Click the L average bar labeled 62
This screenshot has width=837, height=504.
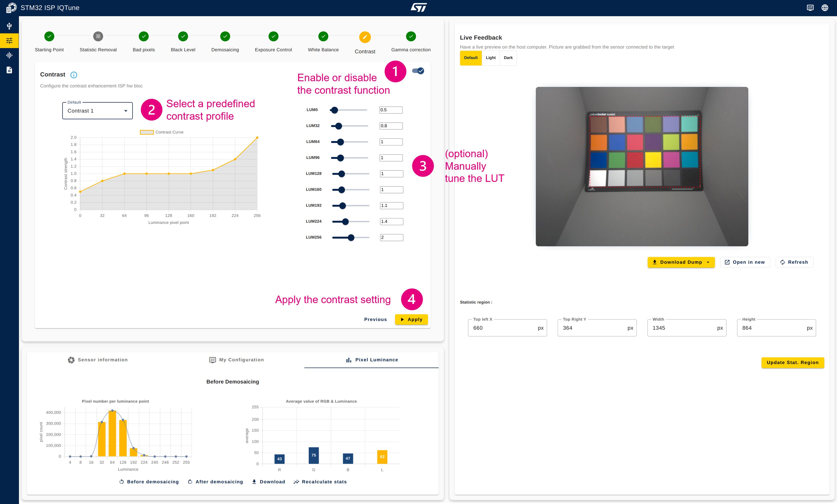[382, 457]
